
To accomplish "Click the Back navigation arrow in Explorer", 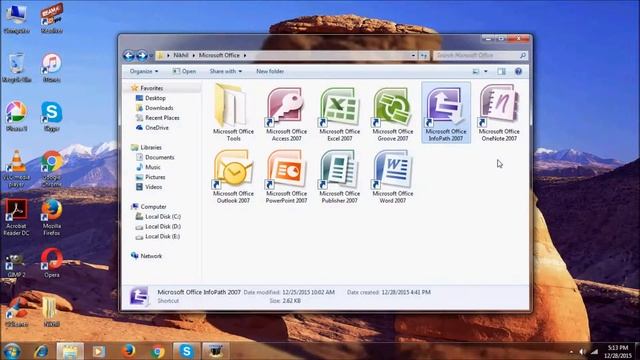I will coord(129,56).
